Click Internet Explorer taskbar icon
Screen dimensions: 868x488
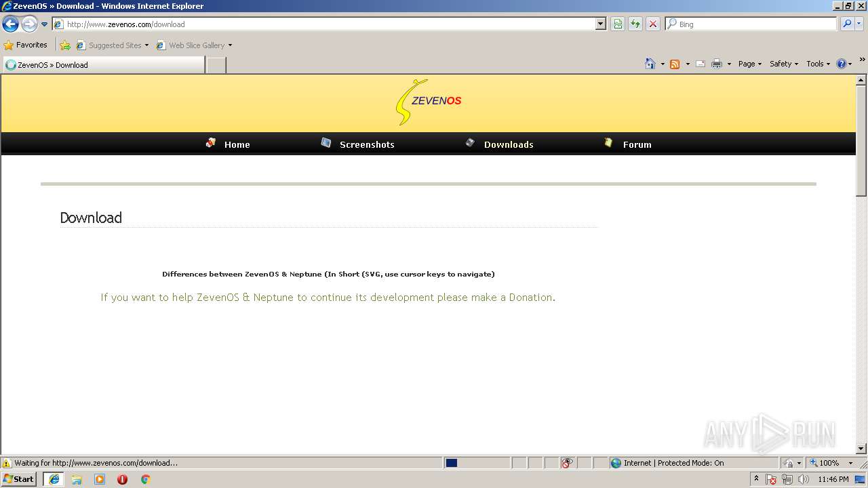54,479
